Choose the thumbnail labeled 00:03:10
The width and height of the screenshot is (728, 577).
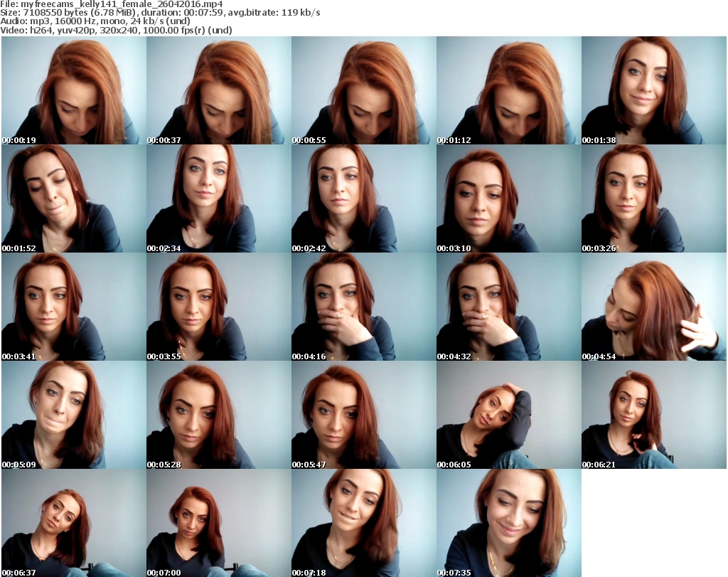coord(508,198)
